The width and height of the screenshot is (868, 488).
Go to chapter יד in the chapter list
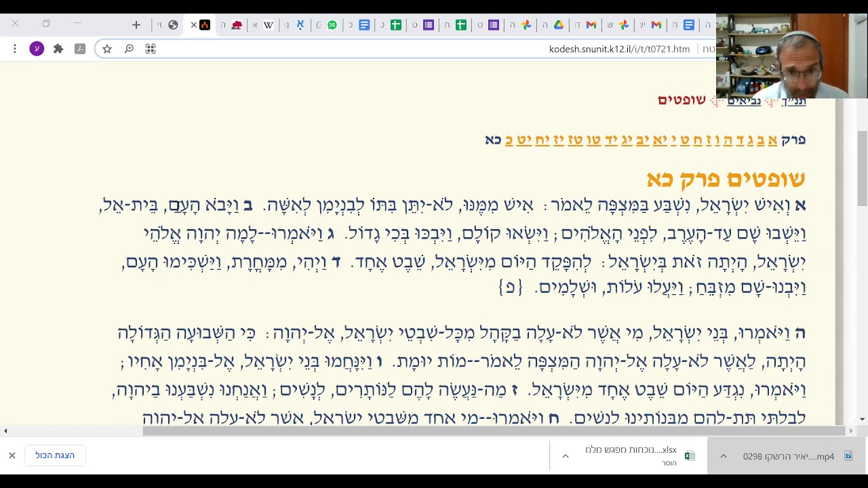tap(612, 140)
